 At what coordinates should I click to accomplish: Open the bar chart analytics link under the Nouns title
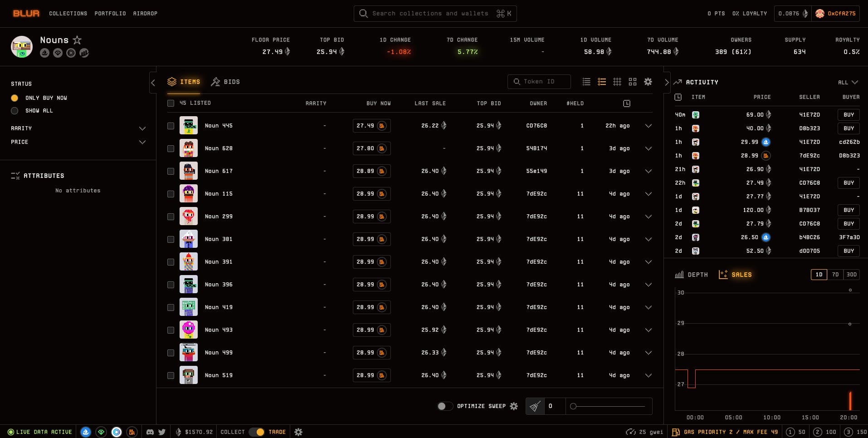pyautogui.click(x=84, y=53)
